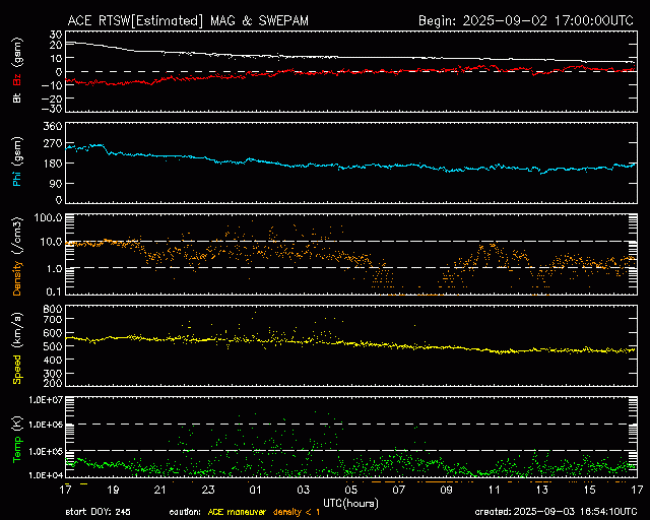Click the '01' hour tick label
650x520 pixels.
click(256, 490)
